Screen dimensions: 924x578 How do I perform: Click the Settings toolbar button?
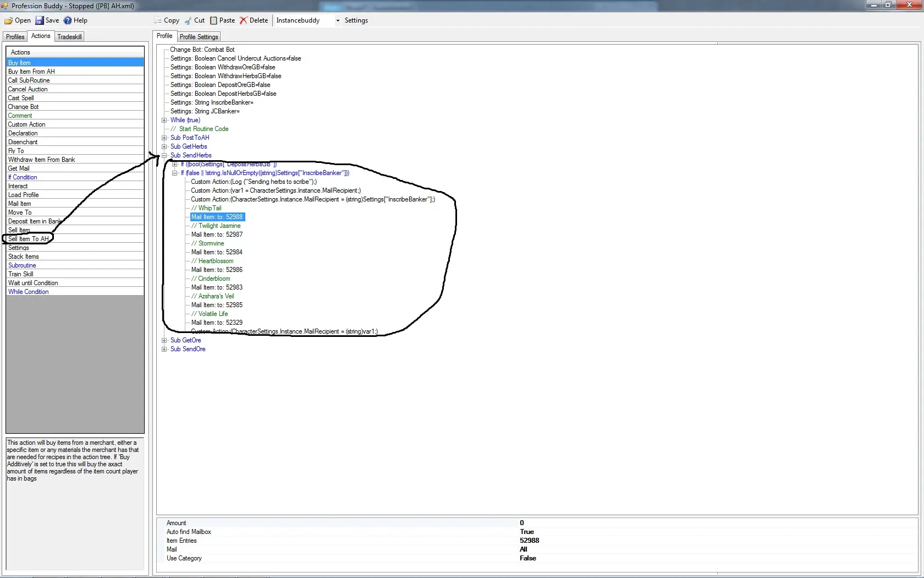click(356, 20)
